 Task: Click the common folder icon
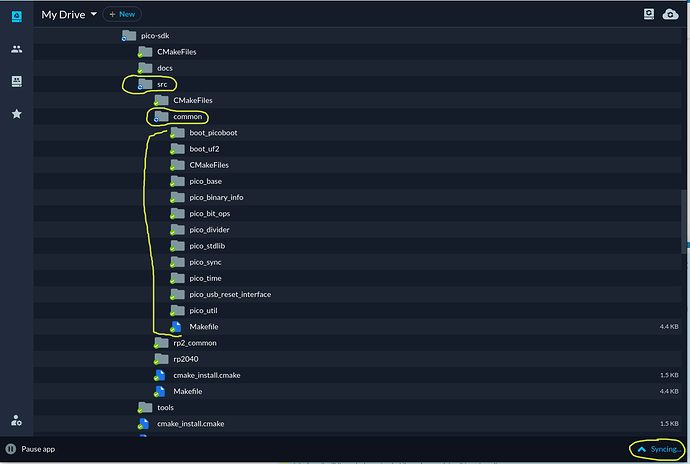pyautogui.click(x=161, y=116)
